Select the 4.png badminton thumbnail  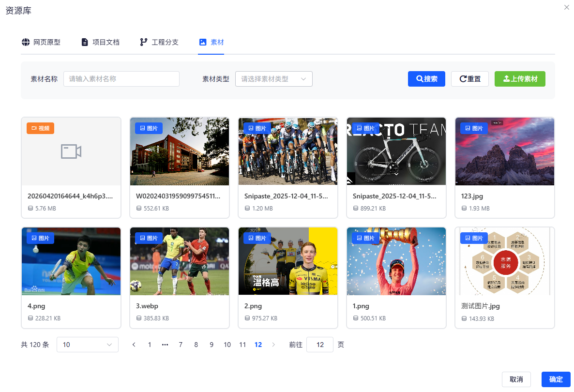pos(71,261)
